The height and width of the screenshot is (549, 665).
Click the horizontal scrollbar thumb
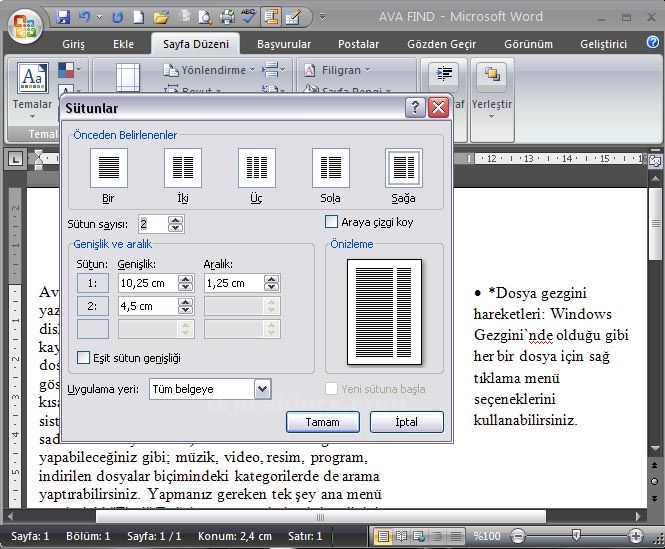click(x=321, y=517)
